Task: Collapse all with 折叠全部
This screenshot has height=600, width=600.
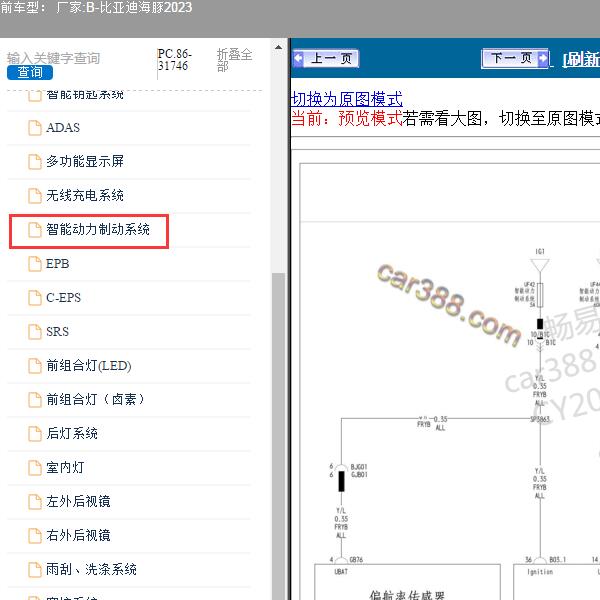Action: point(234,60)
